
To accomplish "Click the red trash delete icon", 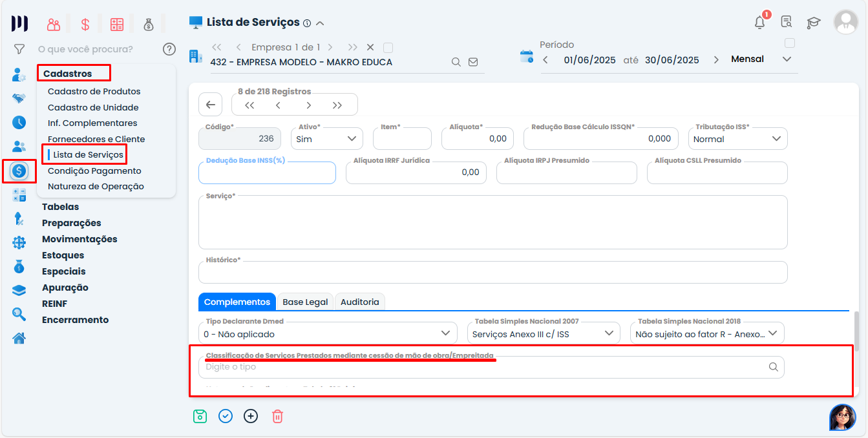I will click(x=277, y=416).
